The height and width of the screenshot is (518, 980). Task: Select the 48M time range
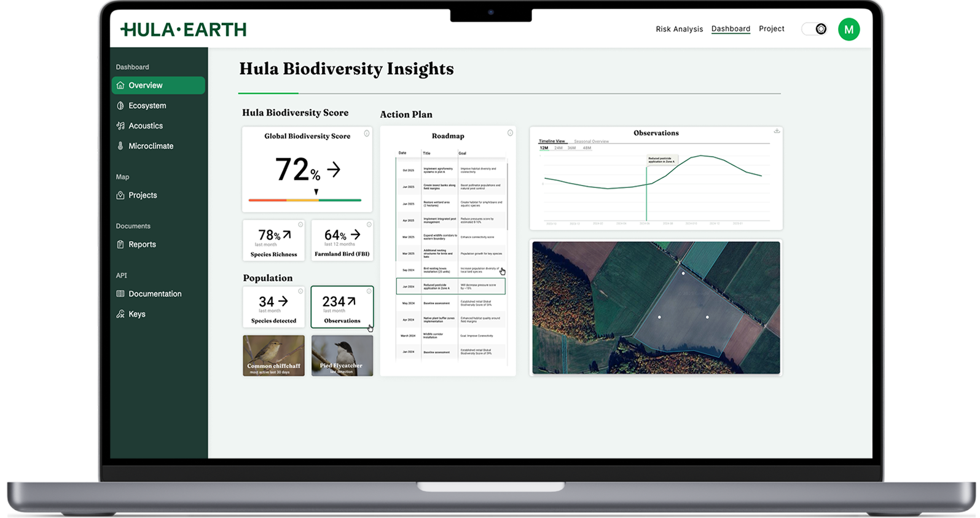click(587, 148)
